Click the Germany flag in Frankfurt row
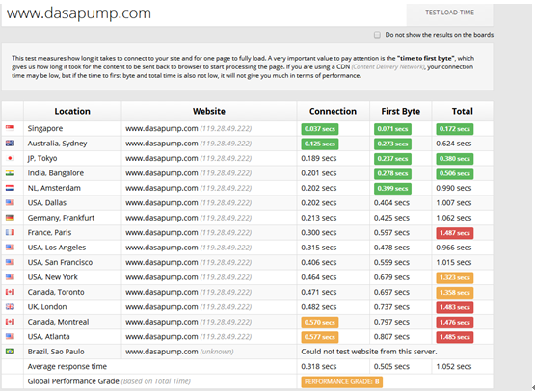 point(11,218)
